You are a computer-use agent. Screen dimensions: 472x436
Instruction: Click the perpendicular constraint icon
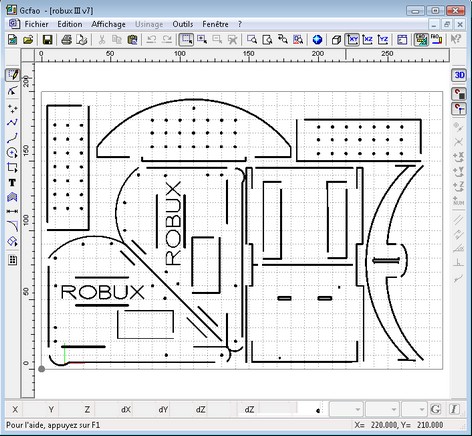pyautogui.click(x=459, y=263)
